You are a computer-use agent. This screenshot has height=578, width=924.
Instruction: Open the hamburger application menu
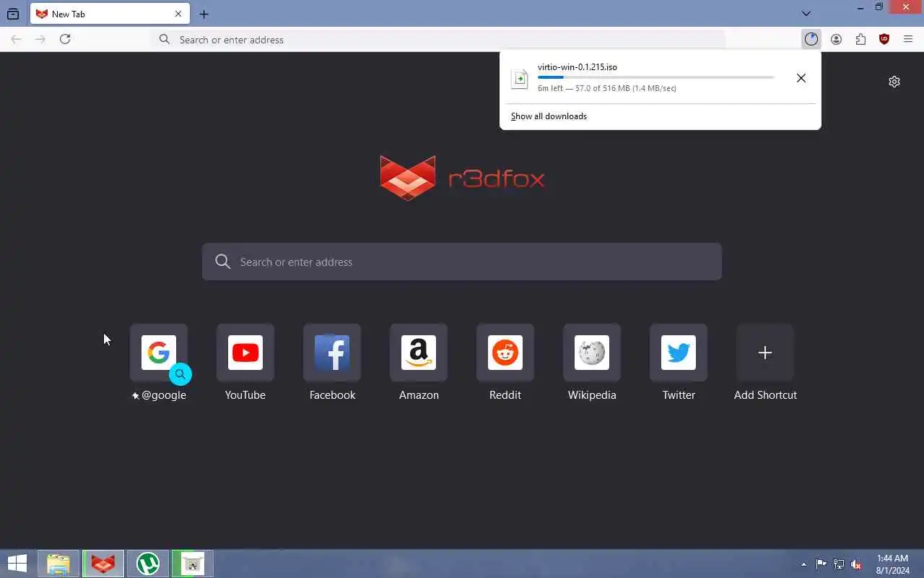[x=908, y=39]
